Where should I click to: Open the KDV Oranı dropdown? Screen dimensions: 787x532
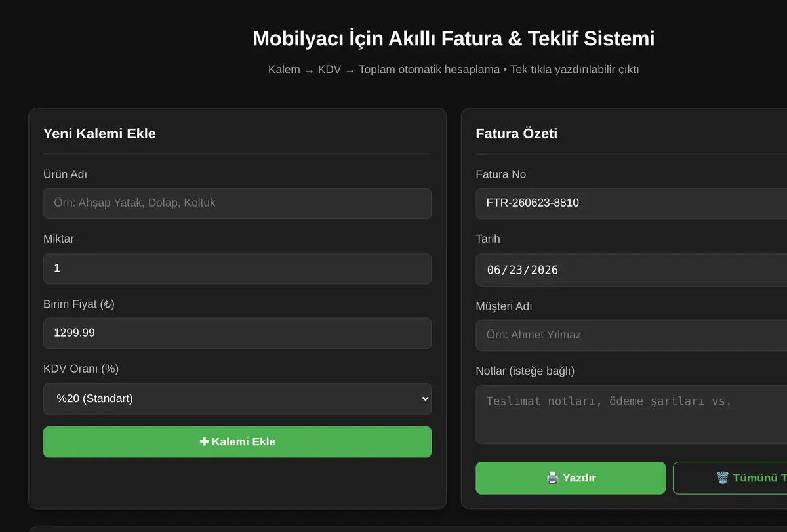(237, 399)
